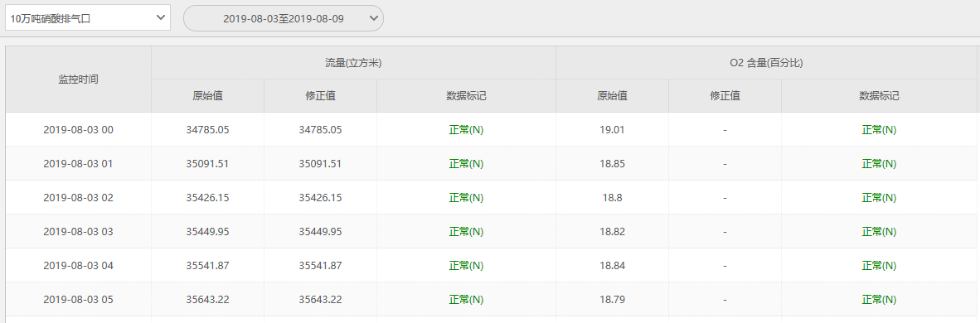Click O2 正常(N) flag in 2019-08-03 05 row
980x323 pixels.
[879, 299]
